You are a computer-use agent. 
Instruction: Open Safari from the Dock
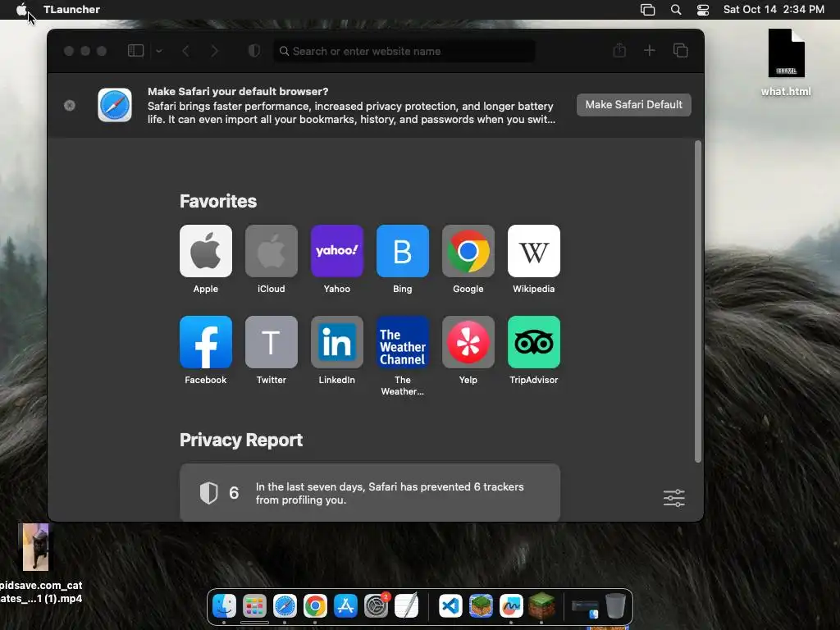(x=285, y=606)
